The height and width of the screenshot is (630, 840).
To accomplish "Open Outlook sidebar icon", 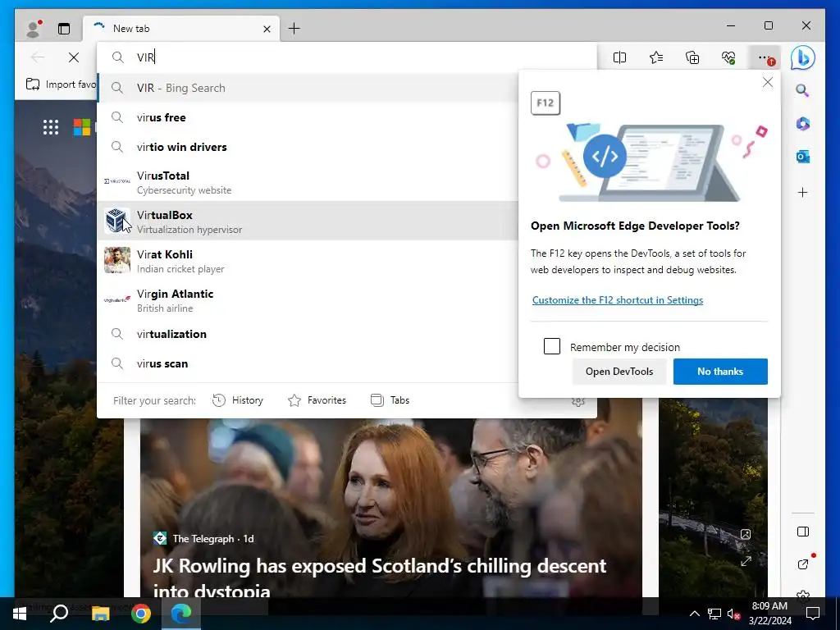I will pyautogui.click(x=802, y=157).
